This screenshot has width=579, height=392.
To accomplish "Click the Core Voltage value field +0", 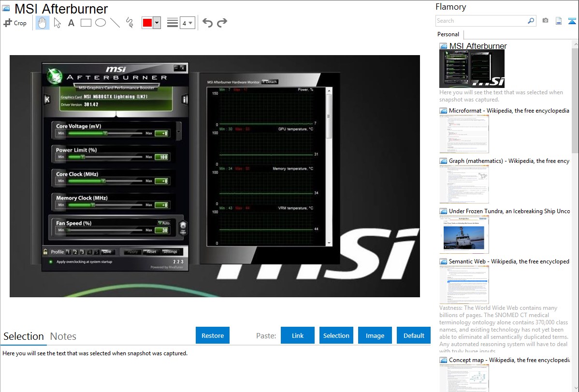I will 162,133.
